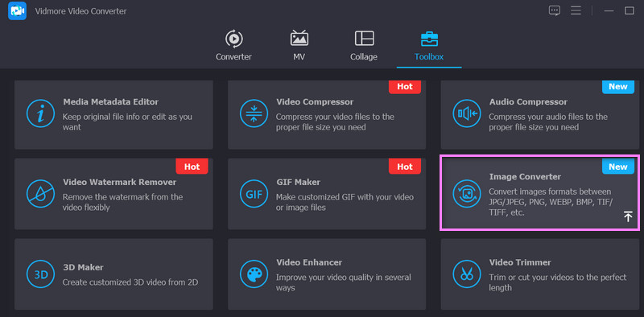644x317 pixels.
Task: Click the Media Metadata Editor info icon
Action: [x=41, y=113]
